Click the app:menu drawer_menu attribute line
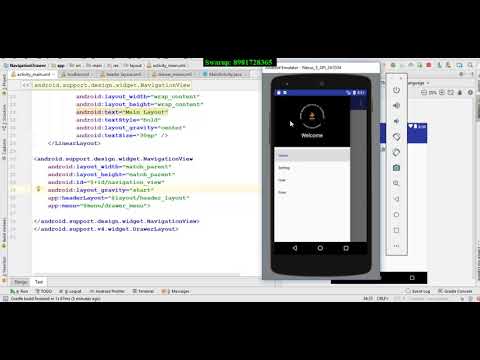The image size is (480, 360). tap(99, 206)
